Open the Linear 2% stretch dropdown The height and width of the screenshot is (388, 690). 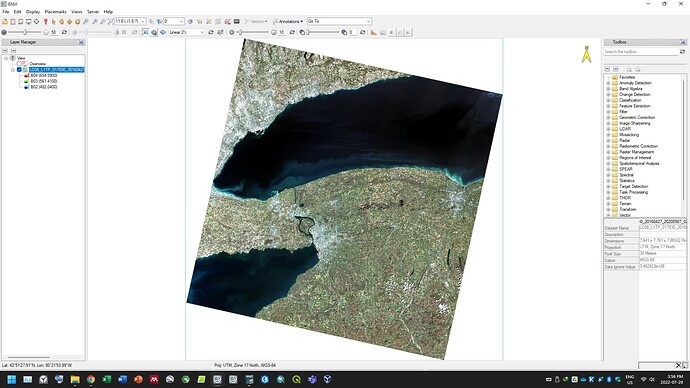[x=202, y=32]
